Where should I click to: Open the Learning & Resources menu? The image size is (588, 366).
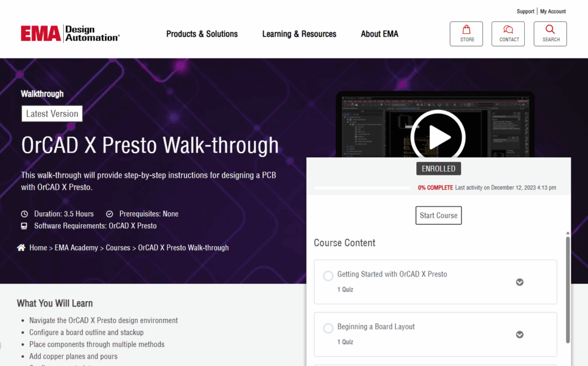(x=299, y=34)
